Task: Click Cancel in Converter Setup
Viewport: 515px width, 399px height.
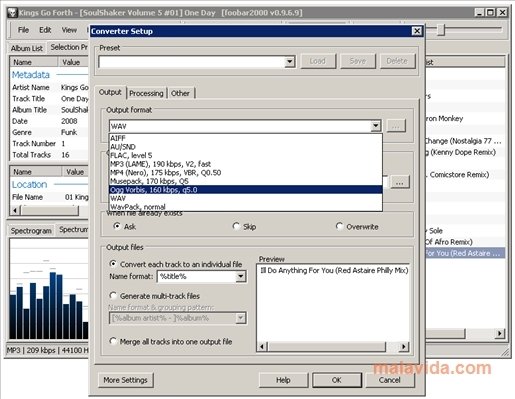Action: click(390, 380)
